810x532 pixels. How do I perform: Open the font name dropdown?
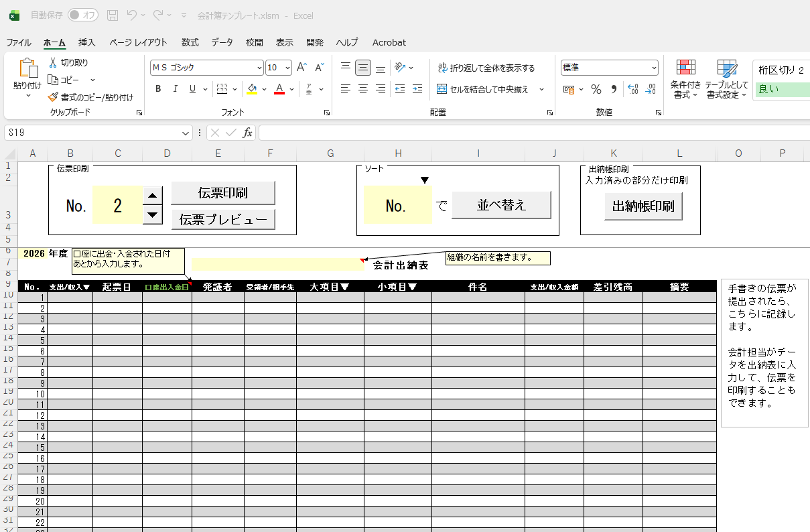point(260,68)
